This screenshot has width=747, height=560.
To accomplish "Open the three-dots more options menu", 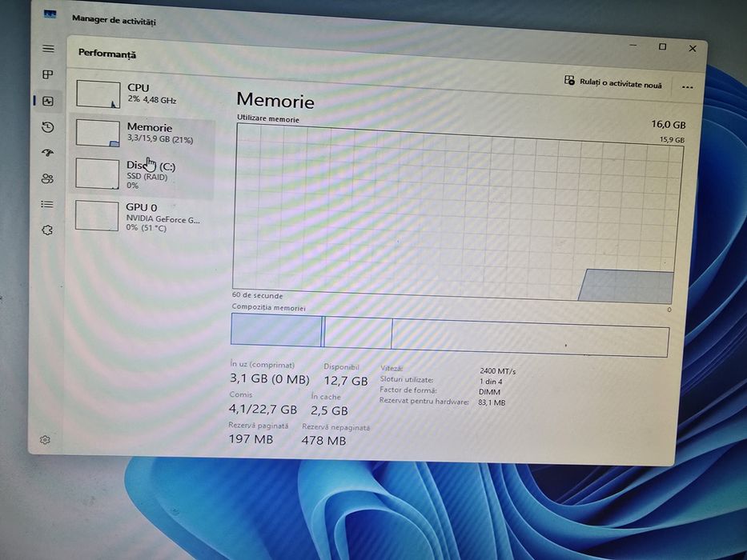I will (x=687, y=87).
